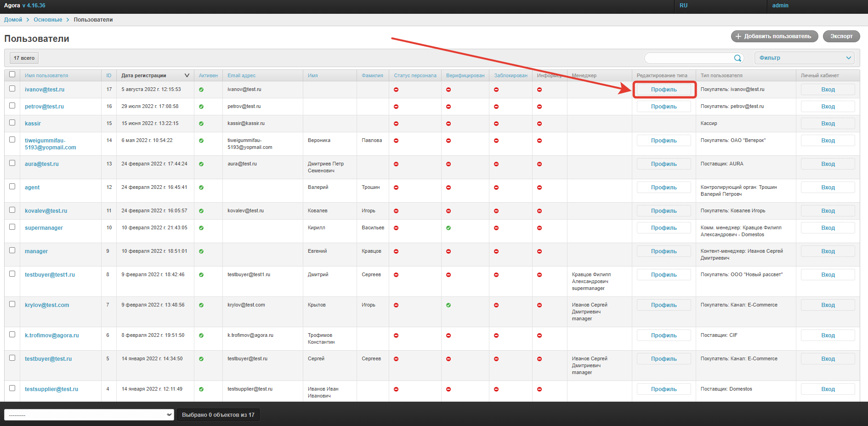Toggle the select-all checkbox in table header

(12, 74)
